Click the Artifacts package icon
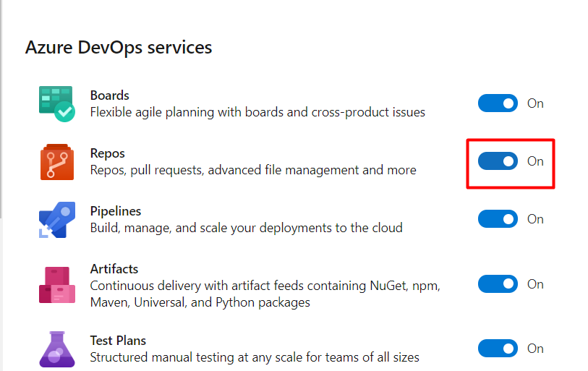Screen dimensions: 588x371 pos(57,285)
